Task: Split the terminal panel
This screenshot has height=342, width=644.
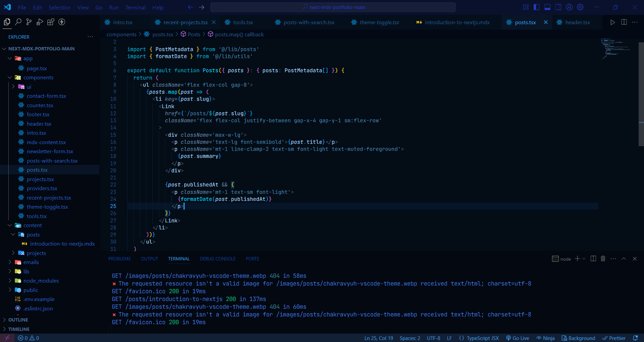Action: click(x=593, y=259)
